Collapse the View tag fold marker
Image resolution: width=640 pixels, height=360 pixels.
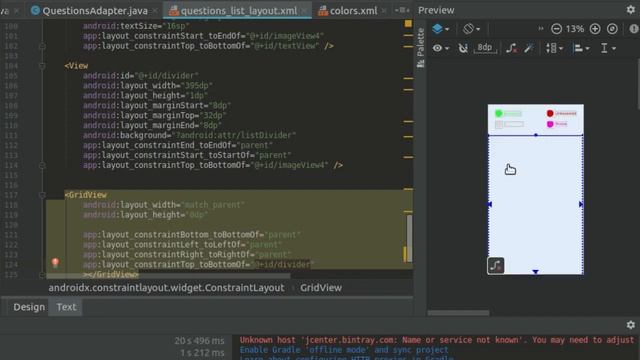tap(42, 66)
